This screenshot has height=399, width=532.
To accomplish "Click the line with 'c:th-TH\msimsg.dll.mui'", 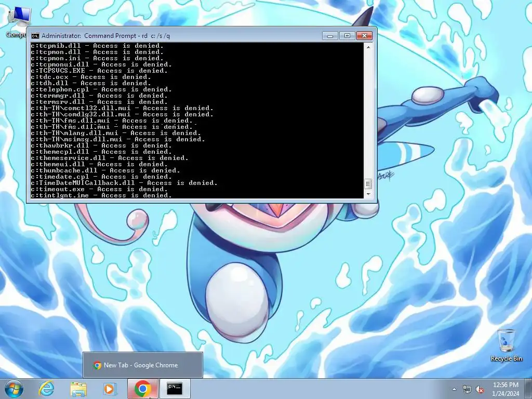I will point(118,139).
